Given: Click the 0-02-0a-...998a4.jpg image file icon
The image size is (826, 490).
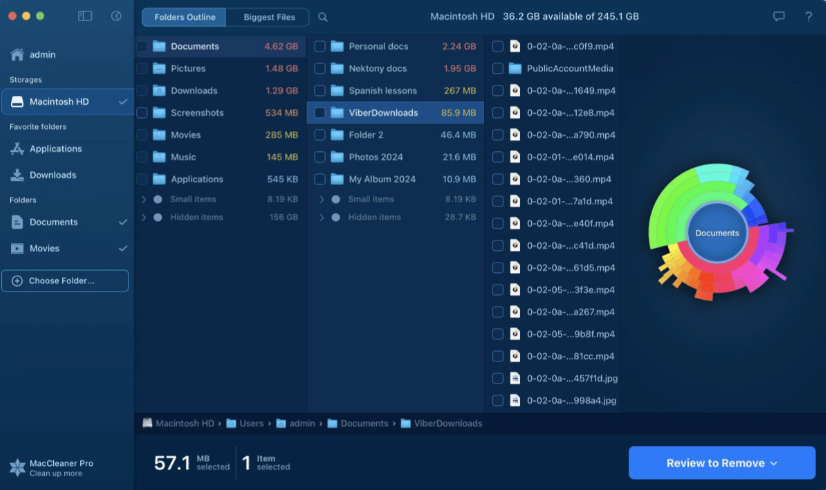Looking at the screenshot, I should 515,400.
